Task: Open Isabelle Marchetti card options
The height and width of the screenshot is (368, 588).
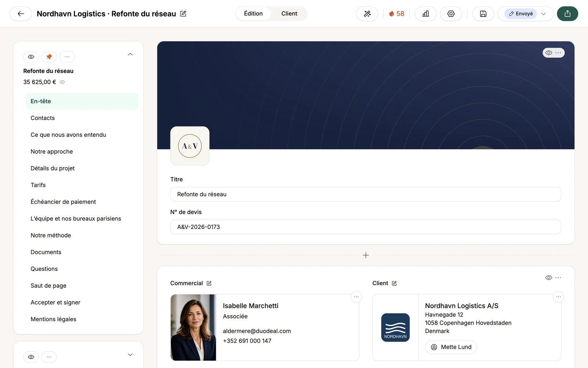Action: pyautogui.click(x=356, y=297)
